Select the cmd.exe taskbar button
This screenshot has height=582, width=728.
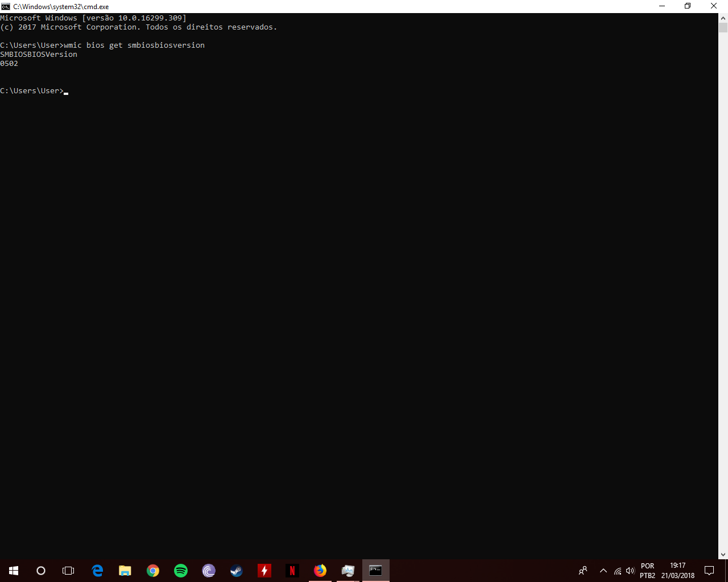point(376,571)
